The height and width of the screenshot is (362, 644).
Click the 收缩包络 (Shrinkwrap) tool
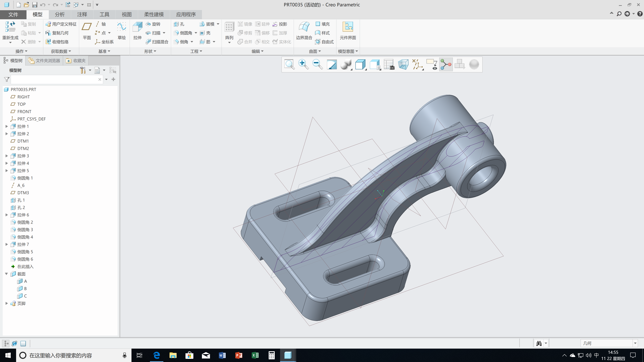(x=57, y=42)
